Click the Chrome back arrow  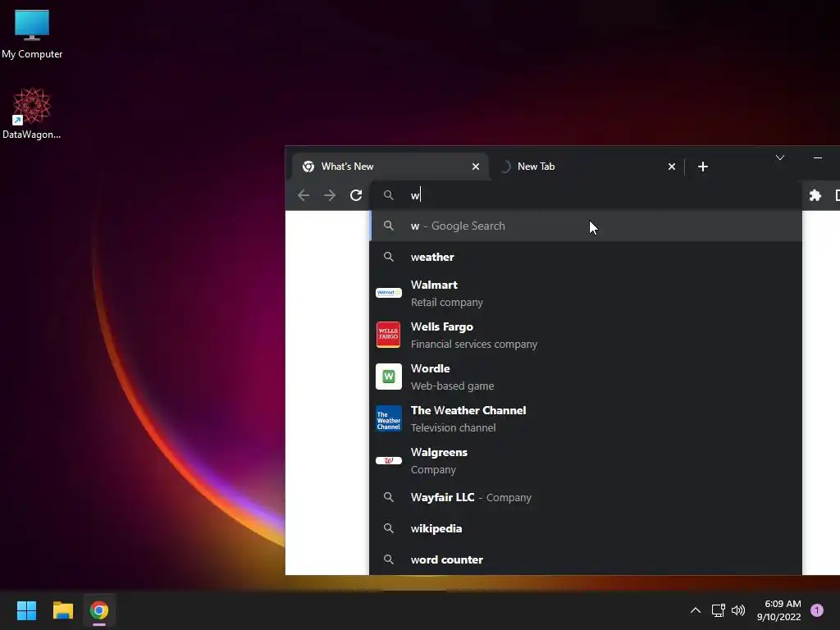tap(304, 195)
